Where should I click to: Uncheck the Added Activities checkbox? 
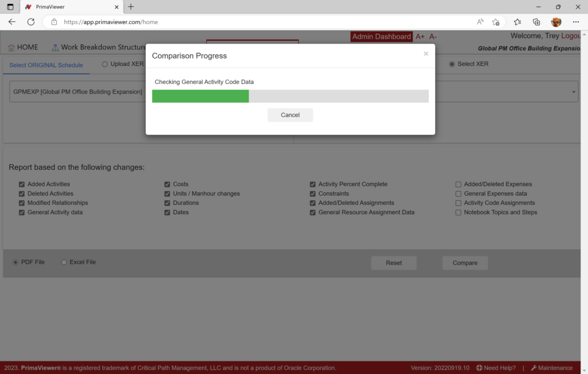pyautogui.click(x=22, y=184)
